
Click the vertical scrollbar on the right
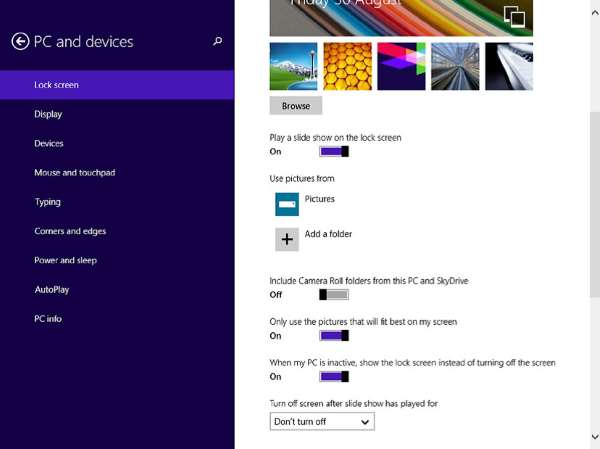tap(594, 220)
